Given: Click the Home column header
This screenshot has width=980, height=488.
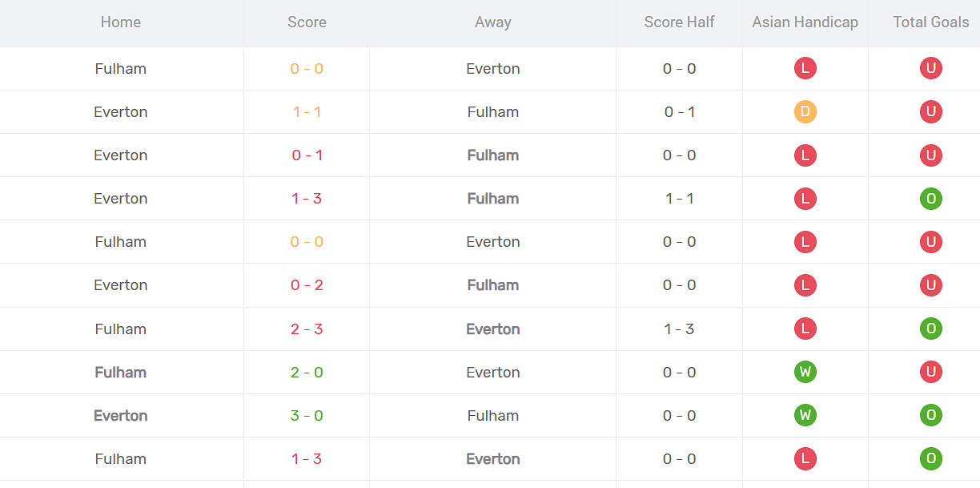Looking at the screenshot, I should pyautogui.click(x=121, y=22).
